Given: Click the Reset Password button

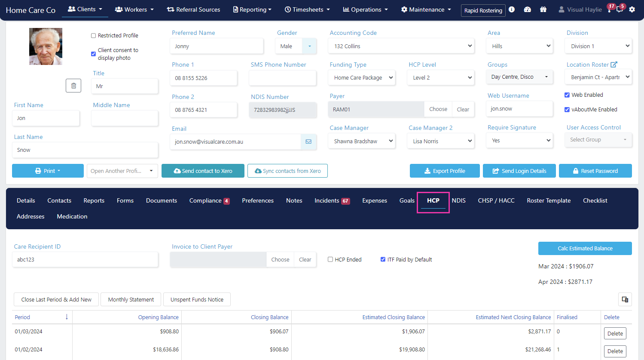Looking at the screenshot, I should click(595, 171).
